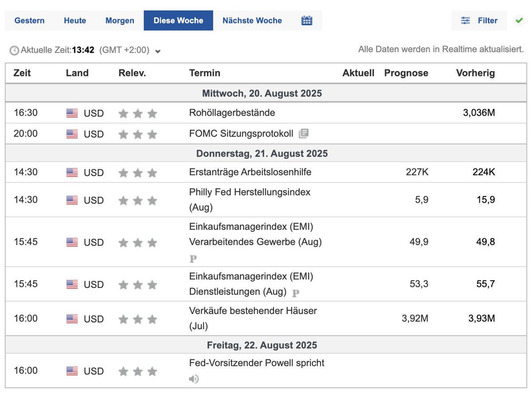
Task: Click preliminary P icon beside Dienstleistungen (Aug)
Action: (296, 292)
